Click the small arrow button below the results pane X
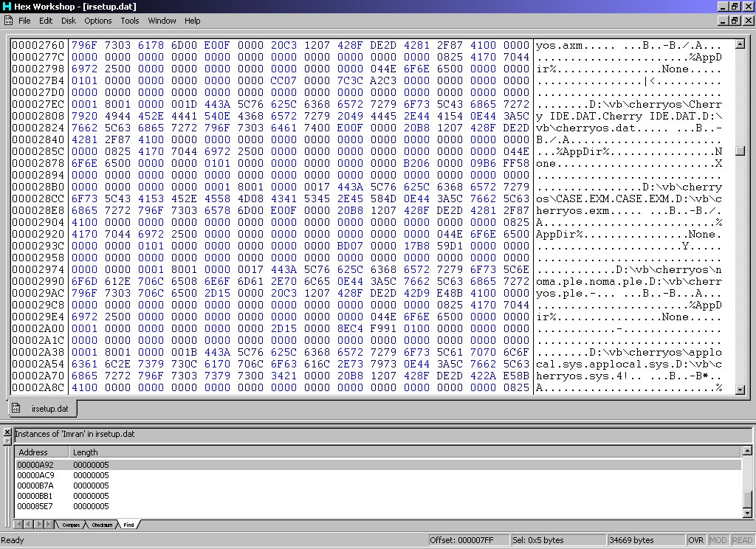Screen dimensions: 756x549 7,441
